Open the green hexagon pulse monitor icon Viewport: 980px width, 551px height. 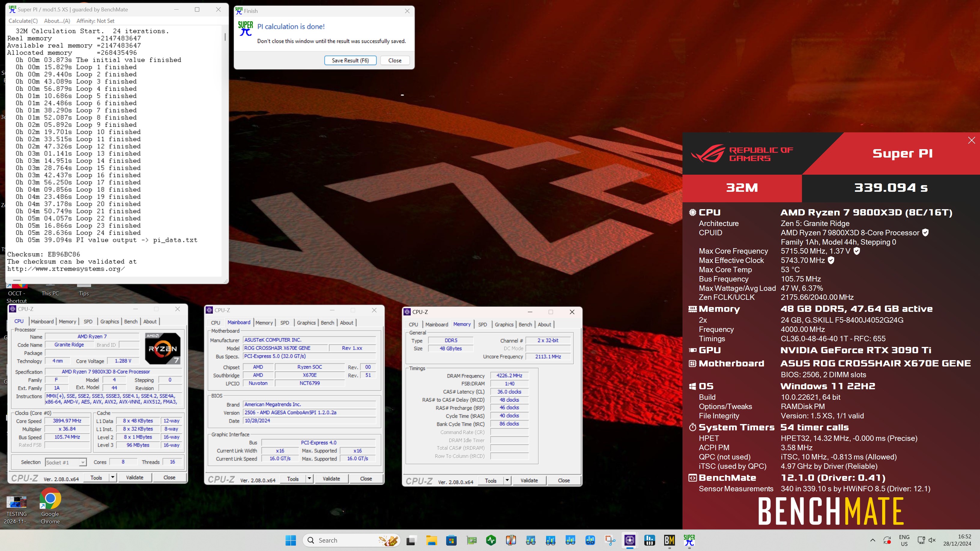click(491, 540)
